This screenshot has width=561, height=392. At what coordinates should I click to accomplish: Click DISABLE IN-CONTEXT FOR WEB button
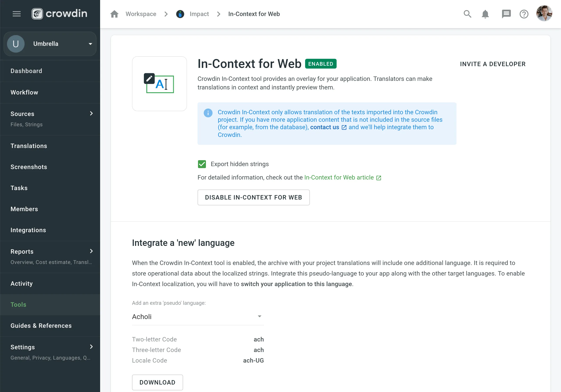(254, 197)
